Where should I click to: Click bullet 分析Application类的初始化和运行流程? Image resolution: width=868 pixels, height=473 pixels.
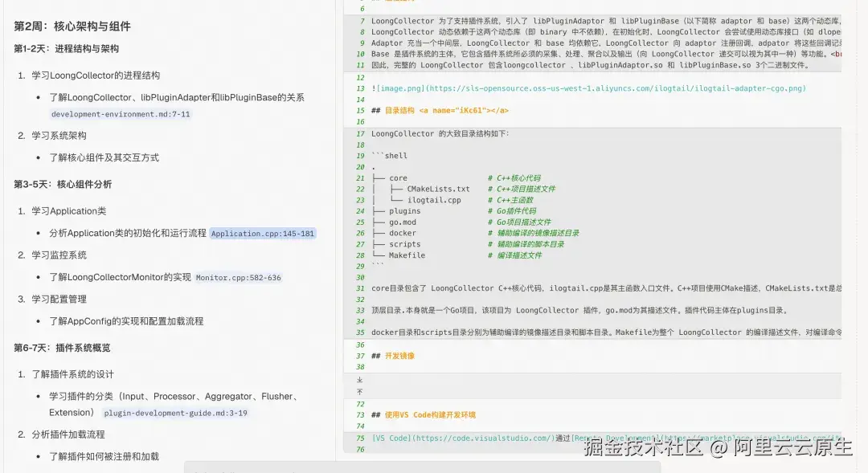pyautogui.click(x=128, y=234)
